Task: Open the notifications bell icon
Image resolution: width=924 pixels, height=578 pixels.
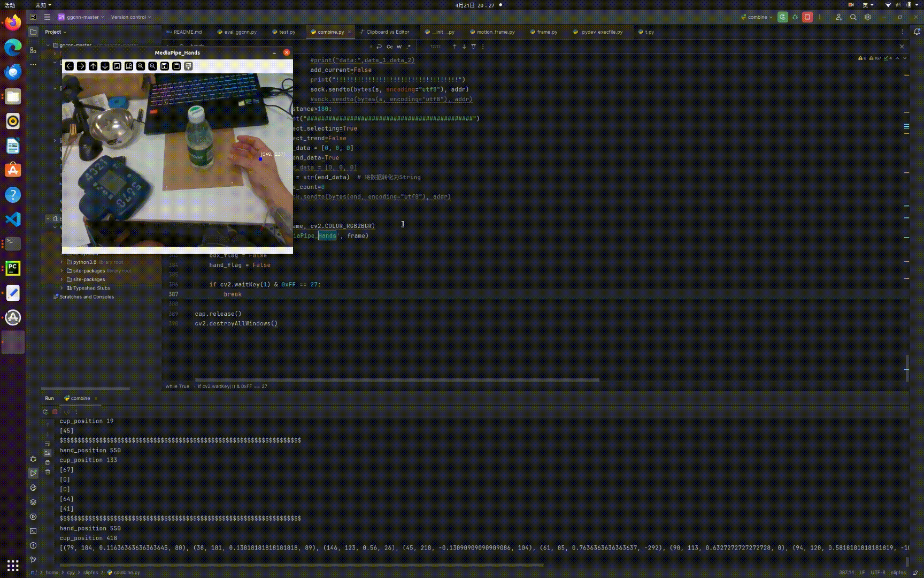Action: (917, 32)
